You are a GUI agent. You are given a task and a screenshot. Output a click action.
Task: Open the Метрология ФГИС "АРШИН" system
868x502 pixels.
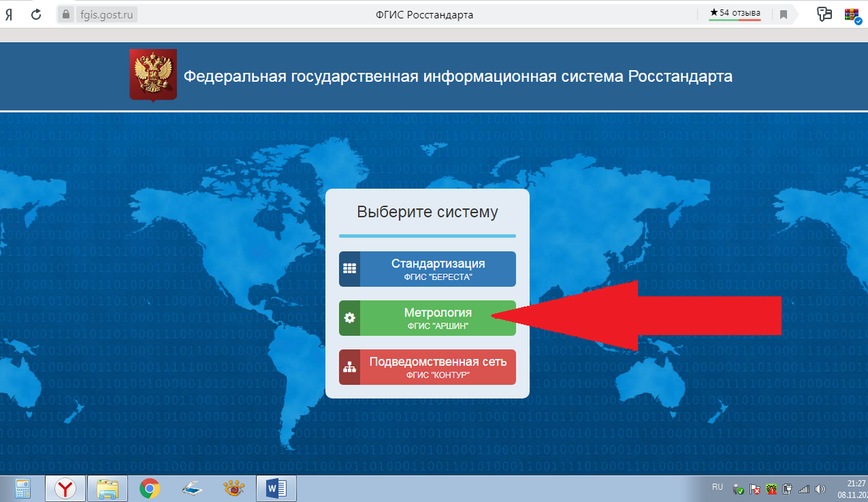click(427, 318)
